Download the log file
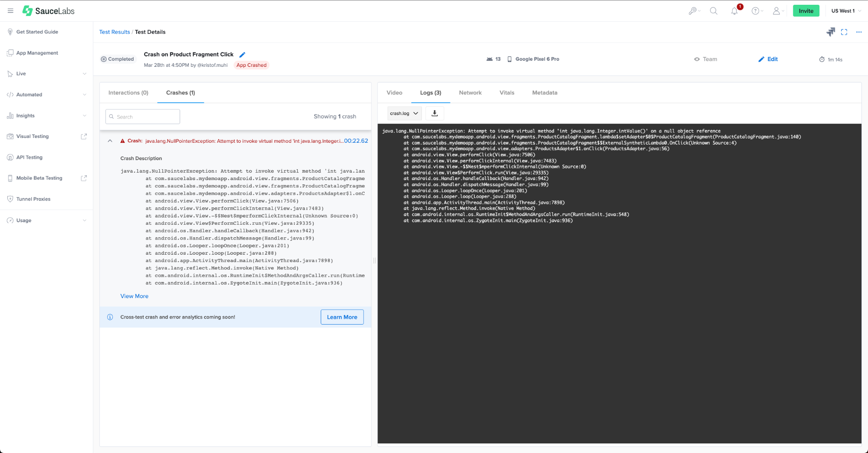 coord(434,113)
